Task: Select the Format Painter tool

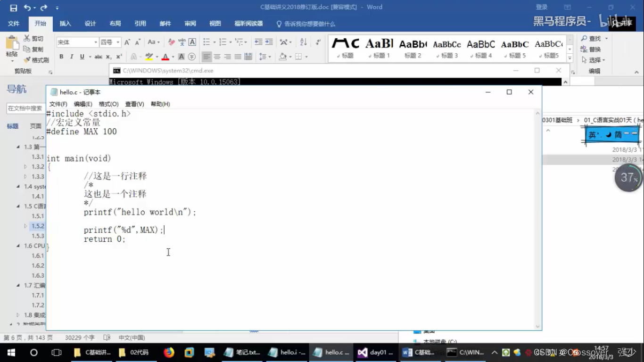Action: (36, 60)
